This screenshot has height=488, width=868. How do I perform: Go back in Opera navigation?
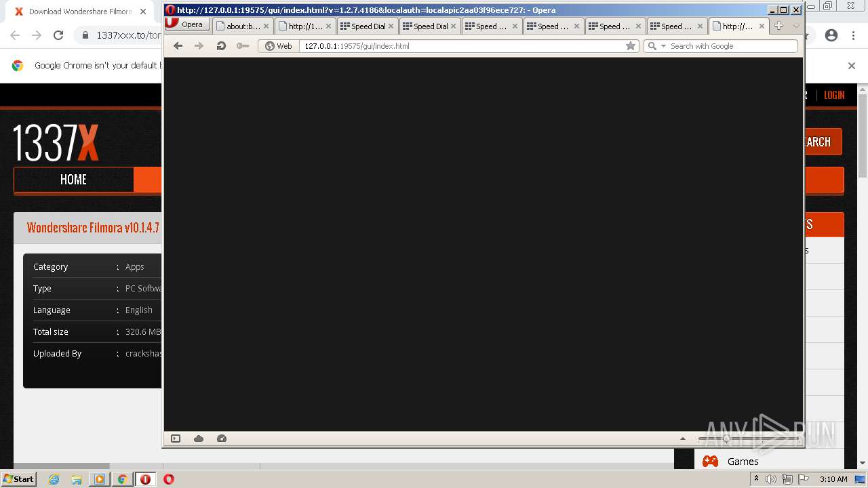[x=178, y=46]
